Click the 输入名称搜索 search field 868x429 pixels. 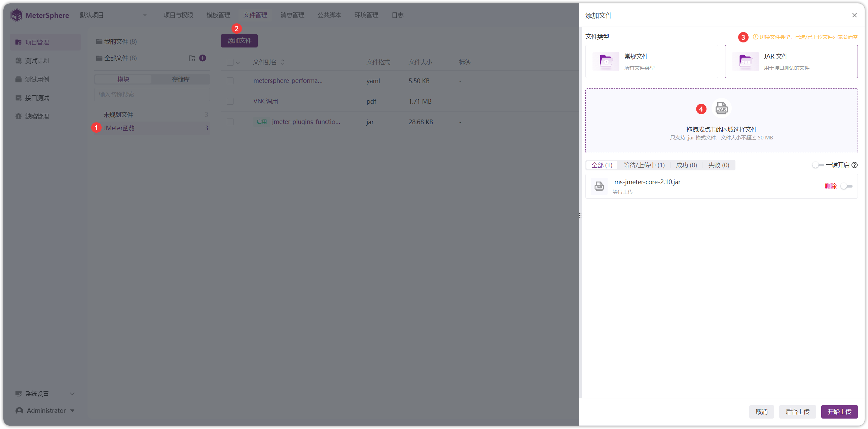[x=152, y=95]
